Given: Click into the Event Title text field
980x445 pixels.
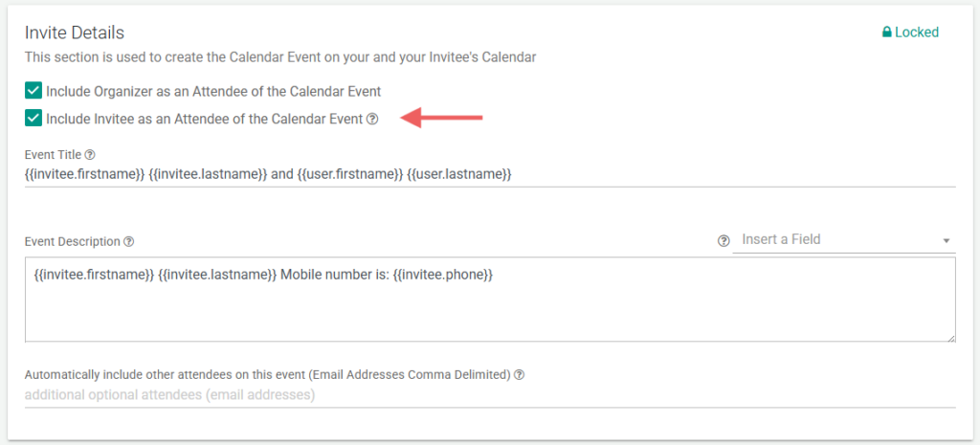Looking at the screenshot, I should click(488, 174).
